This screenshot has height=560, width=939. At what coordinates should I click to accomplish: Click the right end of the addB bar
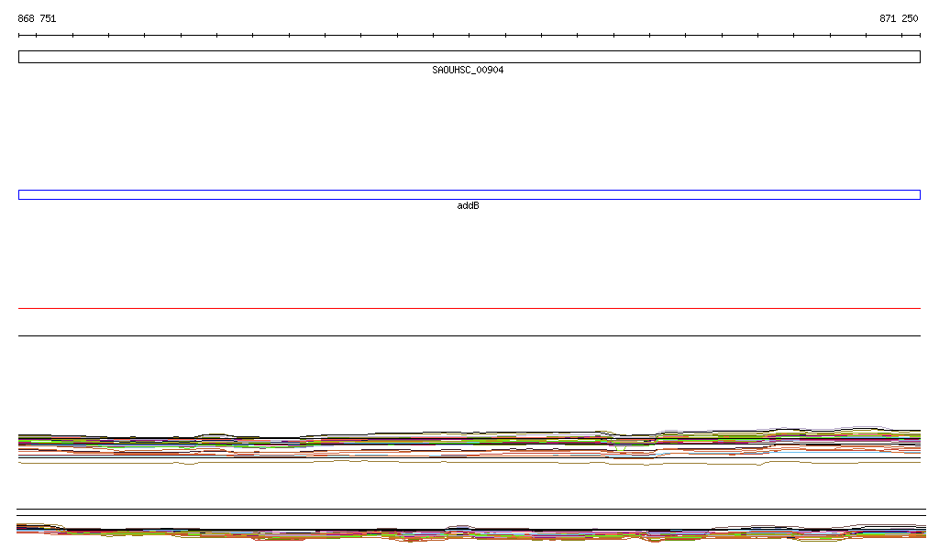(x=919, y=194)
